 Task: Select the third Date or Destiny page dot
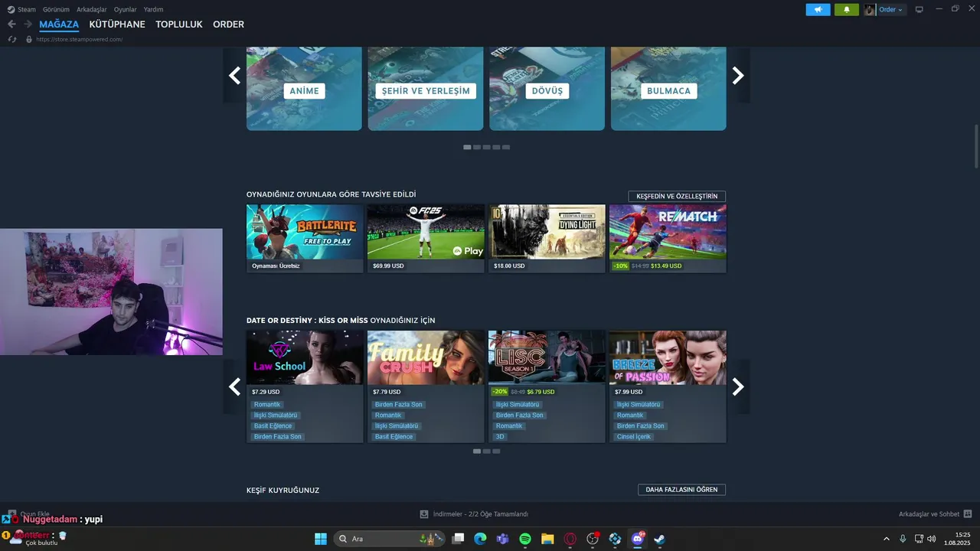[x=496, y=452]
